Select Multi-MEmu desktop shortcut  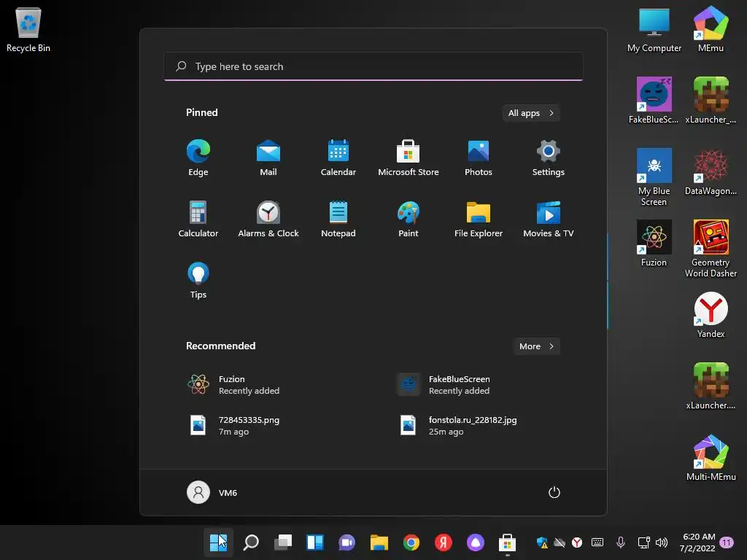click(711, 458)
